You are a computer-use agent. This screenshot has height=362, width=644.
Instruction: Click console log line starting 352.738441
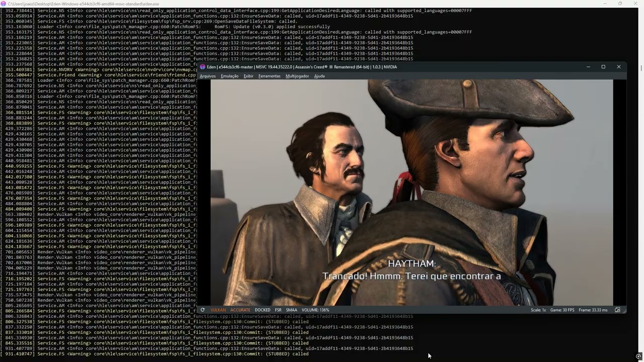click(236, 11)
